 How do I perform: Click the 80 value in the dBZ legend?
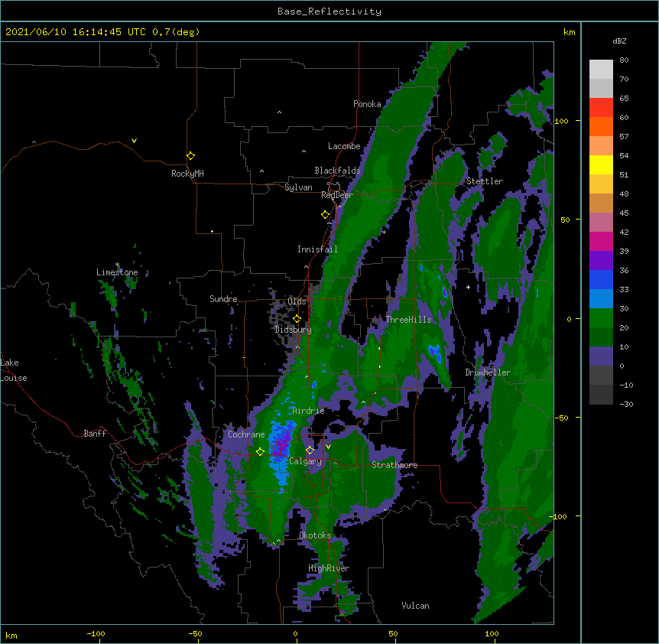[624, 60]
